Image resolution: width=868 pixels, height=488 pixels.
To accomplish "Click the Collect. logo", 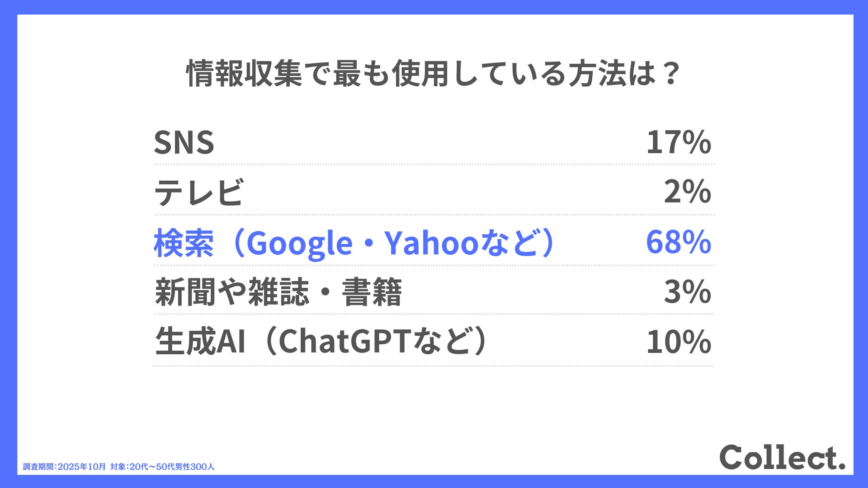I will (782, 457).
